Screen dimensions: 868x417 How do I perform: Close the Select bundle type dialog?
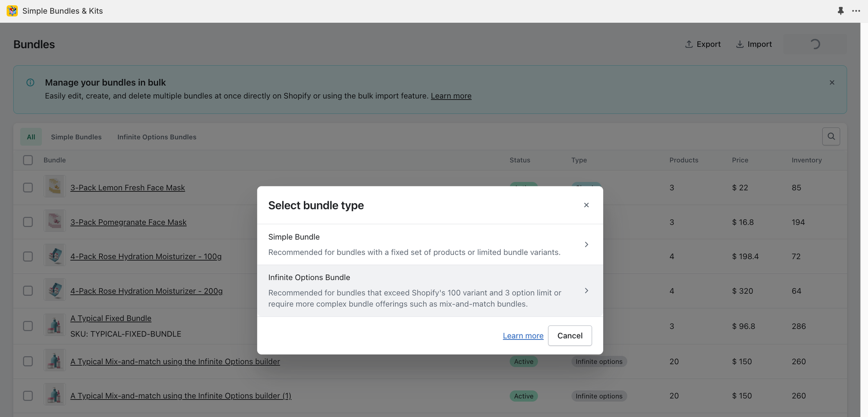pos(586,205)
